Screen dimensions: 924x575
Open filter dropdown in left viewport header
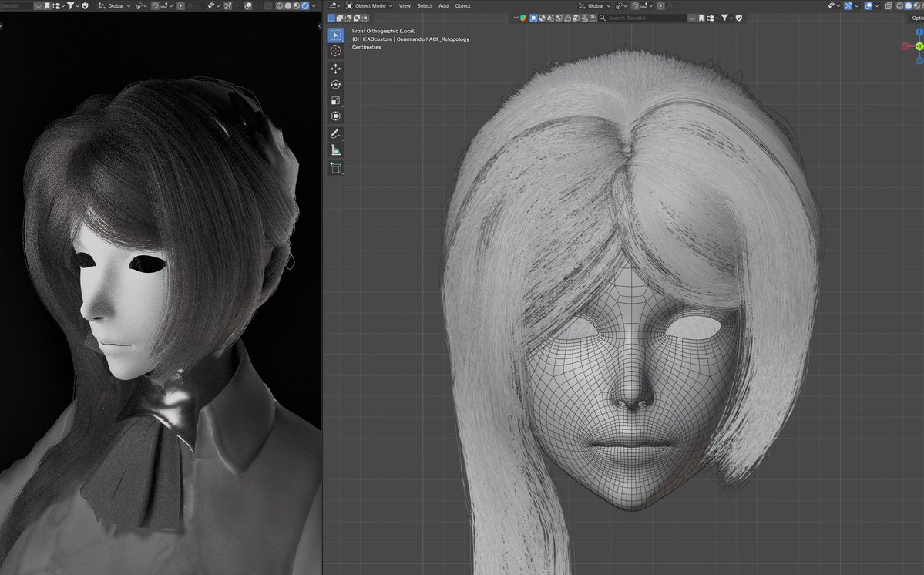tap(74, 6)
